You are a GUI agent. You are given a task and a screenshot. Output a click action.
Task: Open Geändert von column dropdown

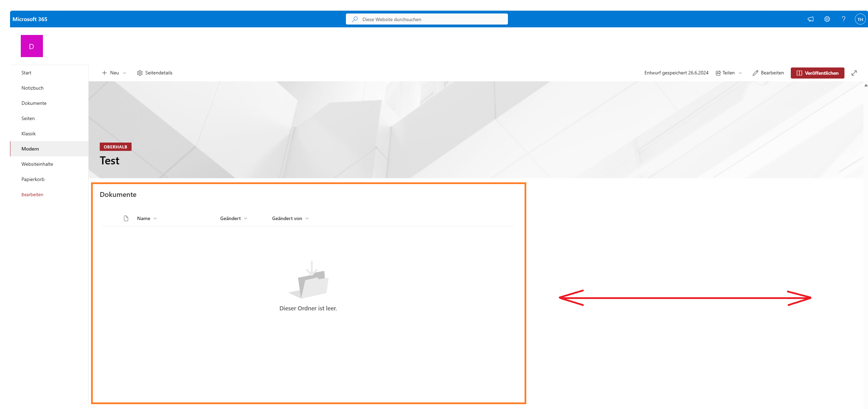(x=290, y=218)
